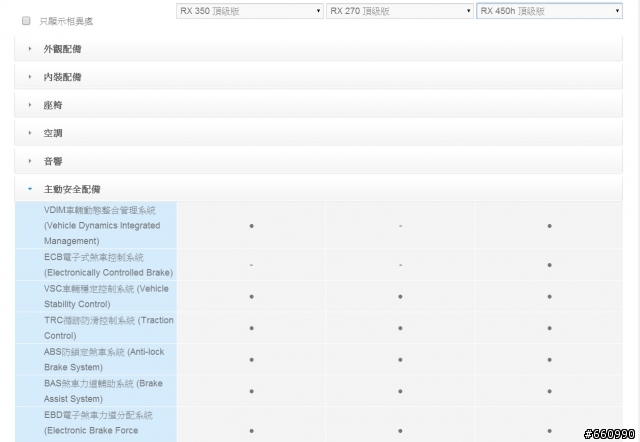Viewport: 640px width, 442px height.
Task: Click the 只顯示相異處 label text
Action: point(66,22)
